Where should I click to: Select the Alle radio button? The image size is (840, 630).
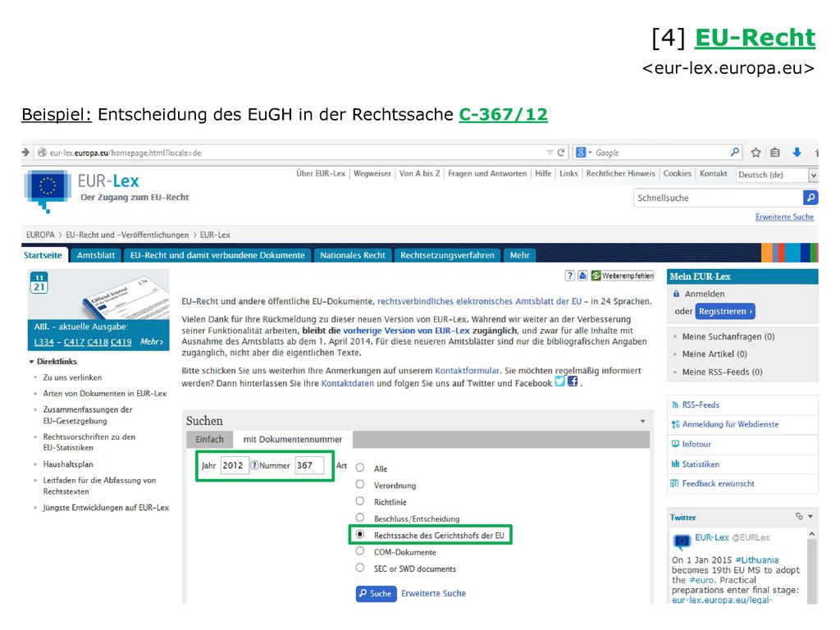[x=360, y=468]
